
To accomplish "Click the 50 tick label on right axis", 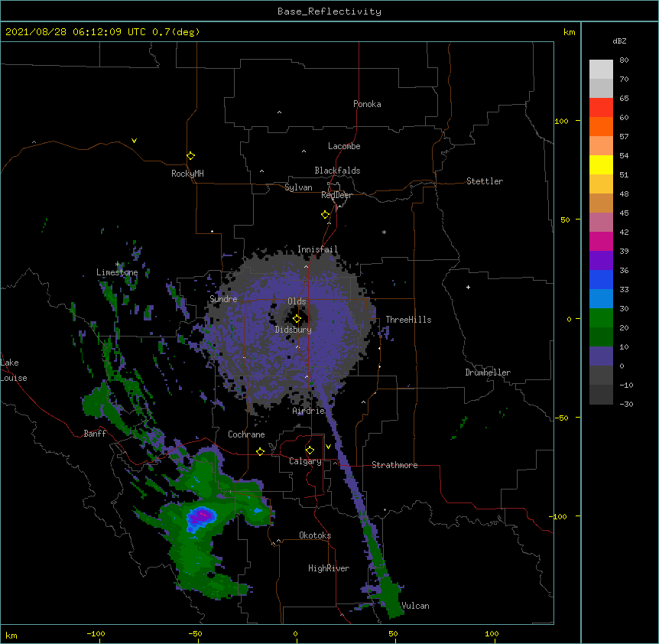I will (565, 220).
